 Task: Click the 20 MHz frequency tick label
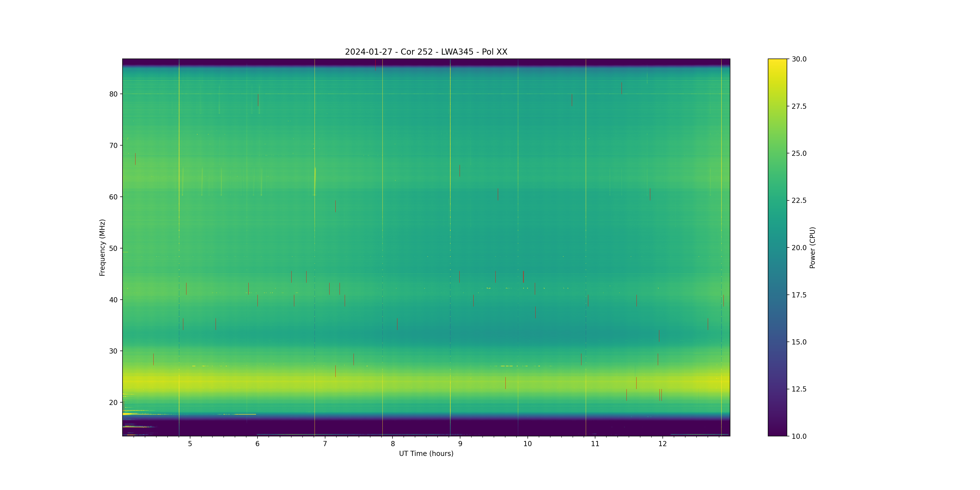113,403
